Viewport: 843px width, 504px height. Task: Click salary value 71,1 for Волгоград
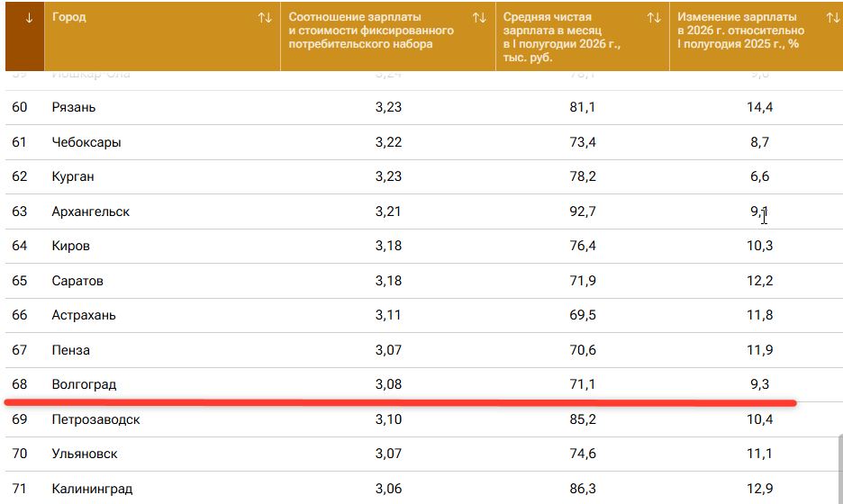pos(582,384)
